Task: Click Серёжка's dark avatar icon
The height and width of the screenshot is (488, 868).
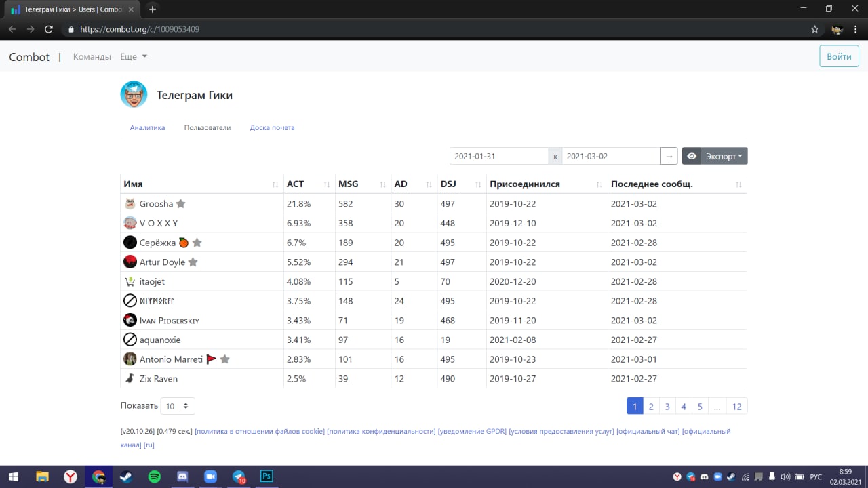Action: coord(130,243)
